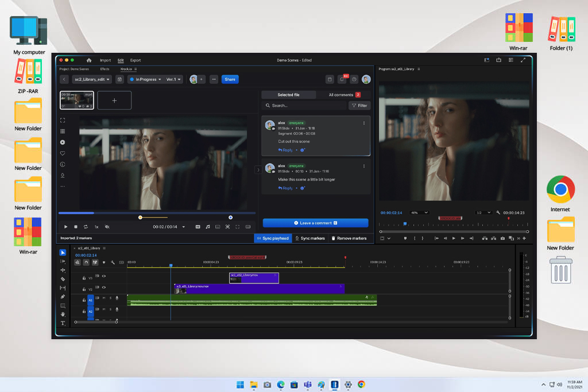This screenshot has width=588, height=392.
Task: Click the calendar icon near the notification bell
Action: [x=330, y=79]
